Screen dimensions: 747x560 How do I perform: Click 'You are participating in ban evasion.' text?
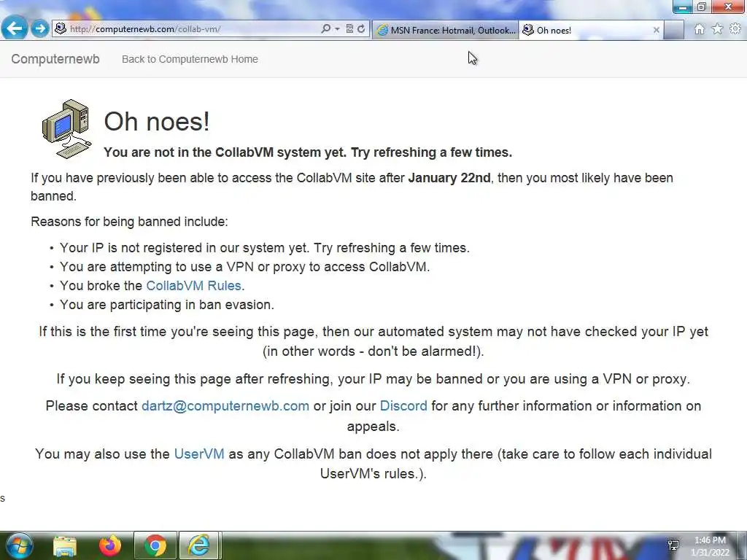pos(167,304)
